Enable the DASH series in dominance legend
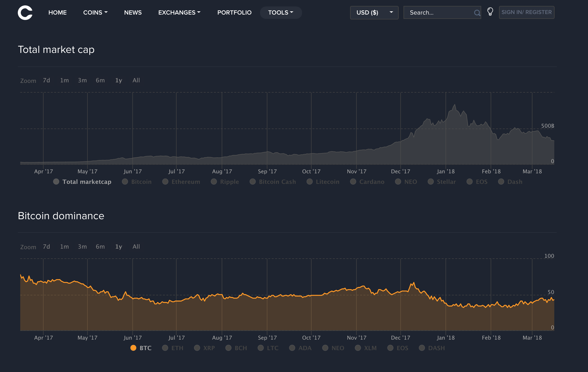This screenshot has height=372, width=588. 432,348
